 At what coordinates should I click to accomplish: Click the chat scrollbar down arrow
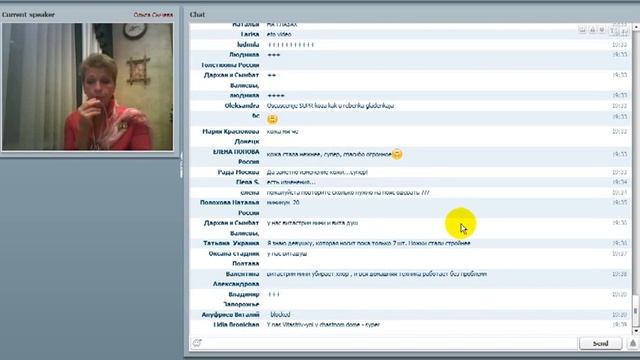pyautogui.click(x=636, y=331)
